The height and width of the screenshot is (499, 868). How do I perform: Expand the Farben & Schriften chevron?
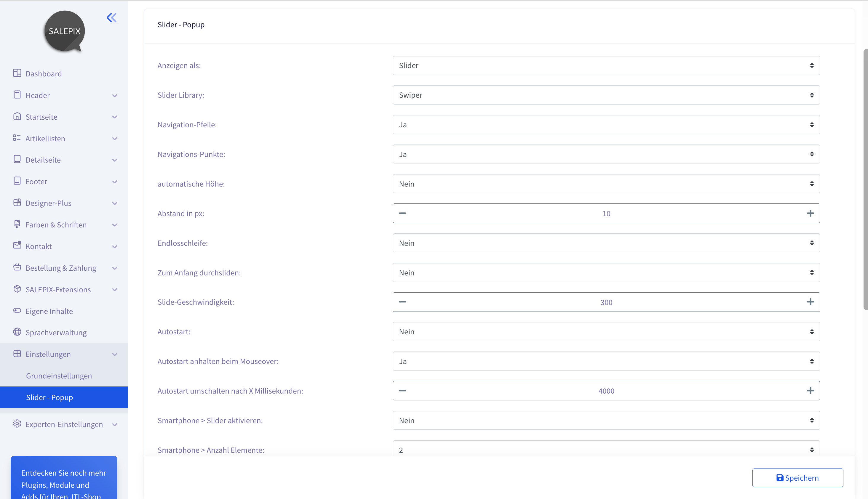(x=115, y=225)
